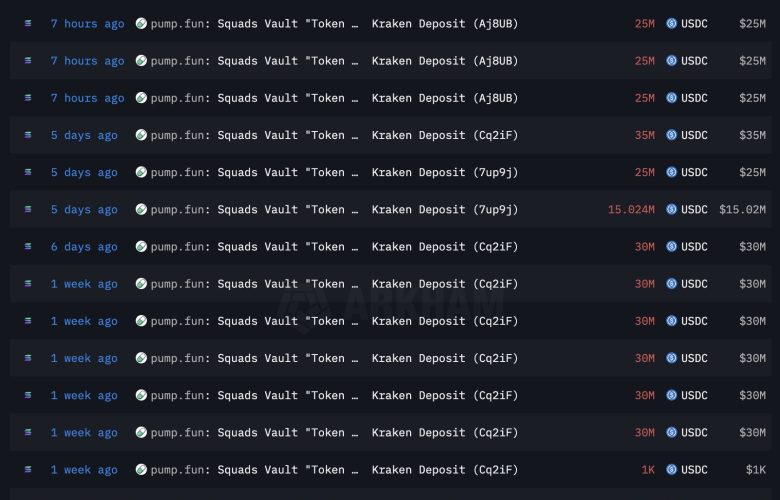The height and width of the screenshot is (500, 780).
Task: Click the chain icon on the 35M transfer row
Action: pyautogui.click(x=28, y=135)
